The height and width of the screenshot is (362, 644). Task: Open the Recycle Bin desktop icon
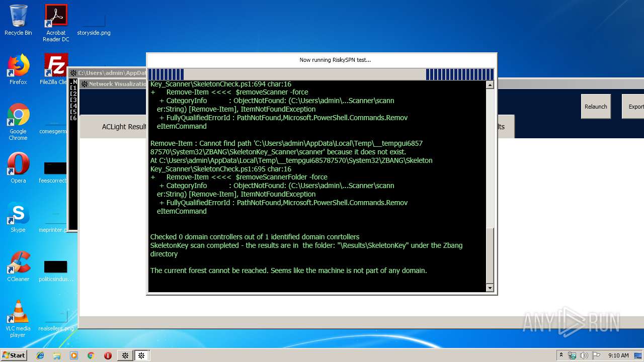[x=18, y=20]
